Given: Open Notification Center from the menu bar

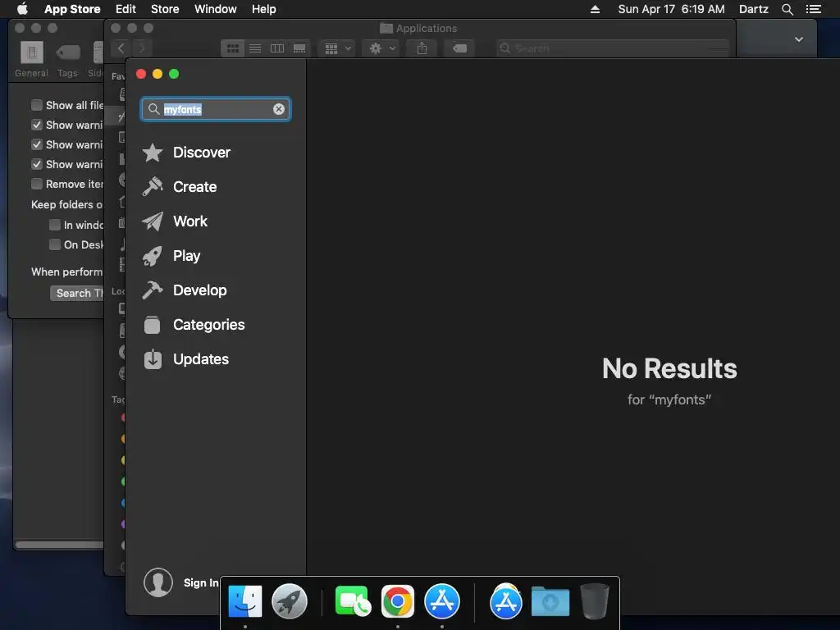Looking at the screenshot, I should pos(814,9).
